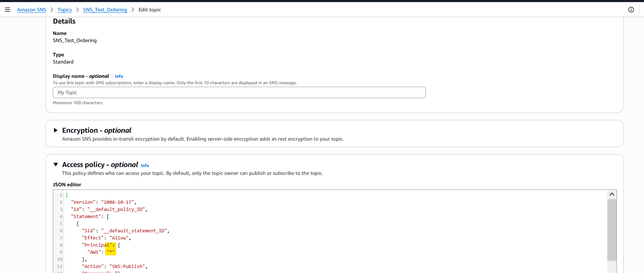Click the "Maximum 100 characters." hint
Viewport: 644px width, 273px height.
coord(78,103)
